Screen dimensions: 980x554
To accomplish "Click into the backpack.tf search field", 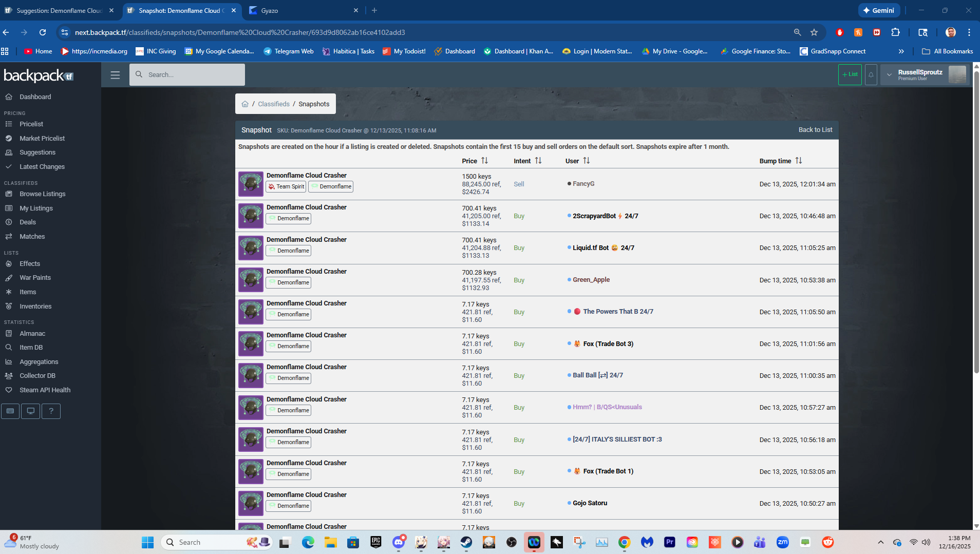I will 187,74.
